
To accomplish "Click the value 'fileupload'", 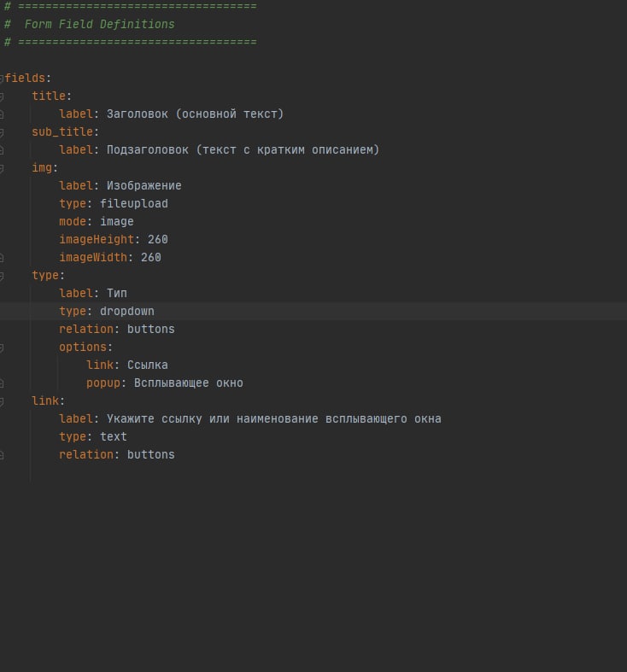I will click(134, 203).
